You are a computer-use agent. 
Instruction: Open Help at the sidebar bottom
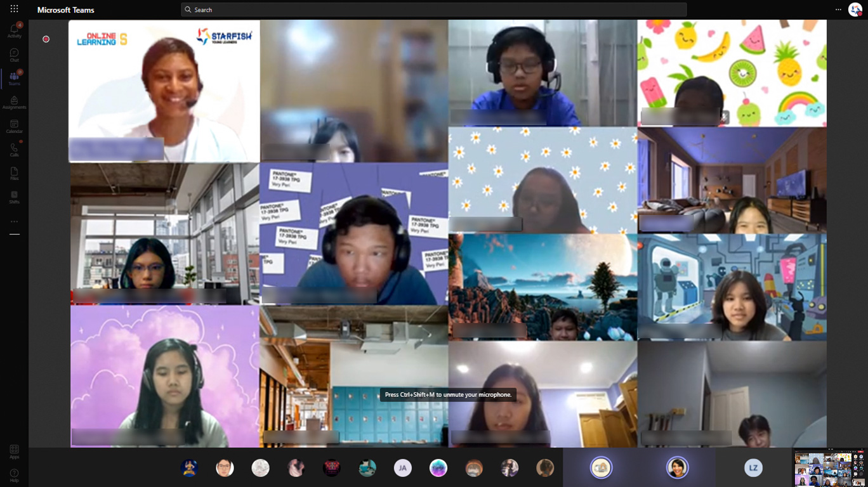(x=14, y=475)
